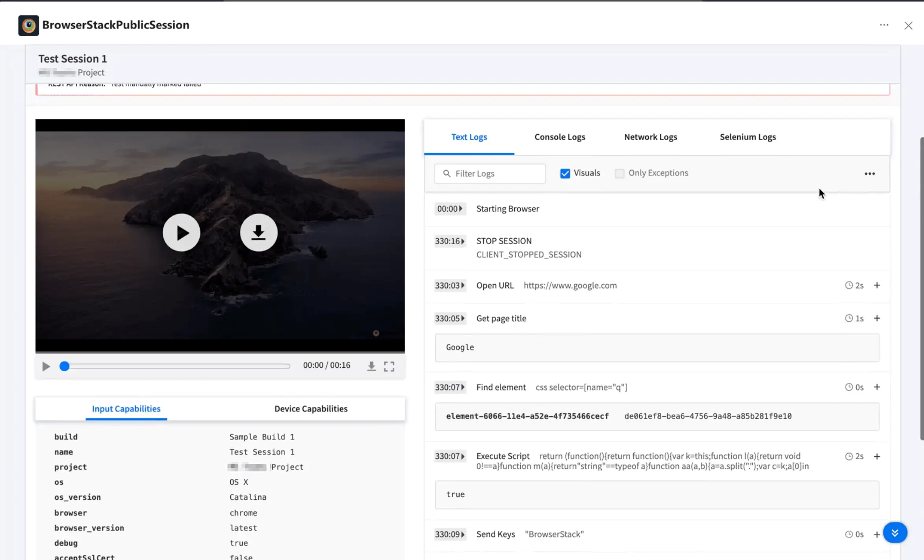Click BrowserStack eye logo icon
924x560 pixels.
pos(28,26)
